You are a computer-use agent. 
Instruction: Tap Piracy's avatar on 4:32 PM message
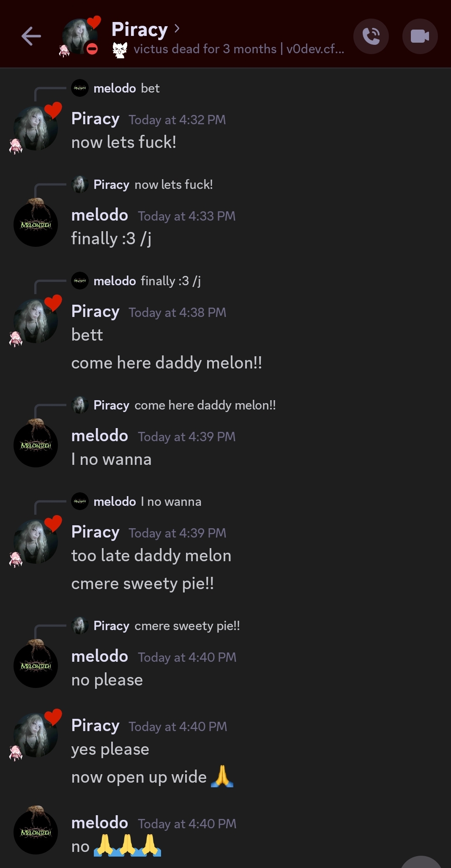tap(36, 128)
